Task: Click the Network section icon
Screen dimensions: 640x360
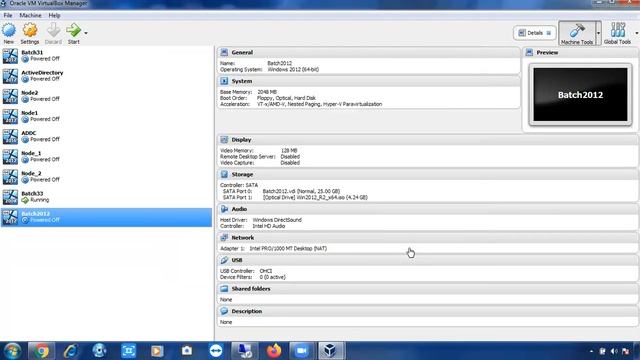Action: (224, 238)
